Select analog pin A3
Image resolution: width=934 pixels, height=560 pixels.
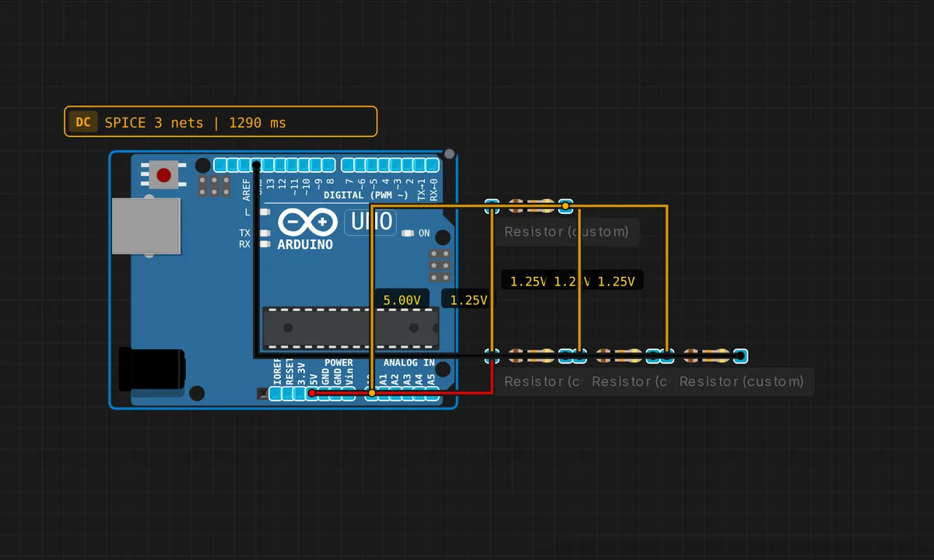click(x=408, y=394)
